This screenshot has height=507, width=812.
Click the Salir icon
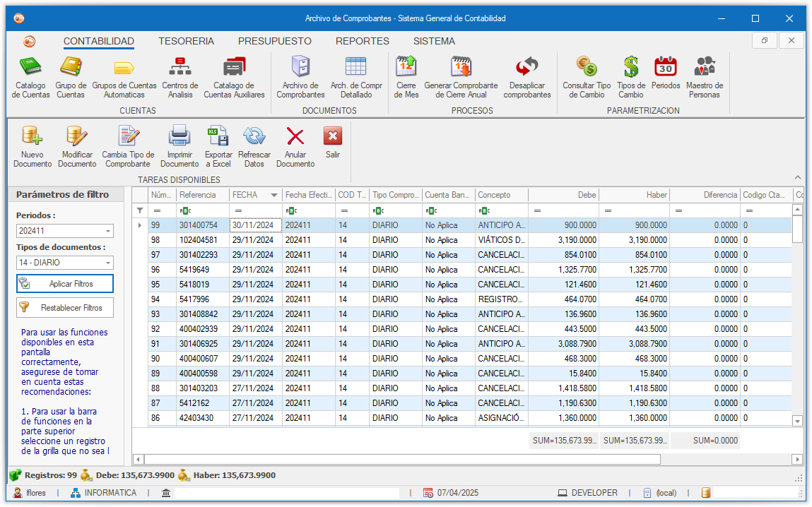(333, 136)
